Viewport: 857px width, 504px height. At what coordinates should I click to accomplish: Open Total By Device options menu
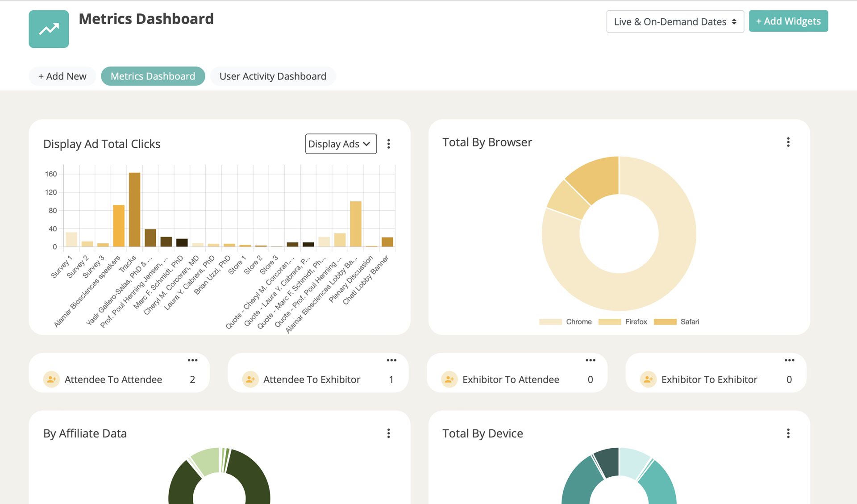[788, 433]
